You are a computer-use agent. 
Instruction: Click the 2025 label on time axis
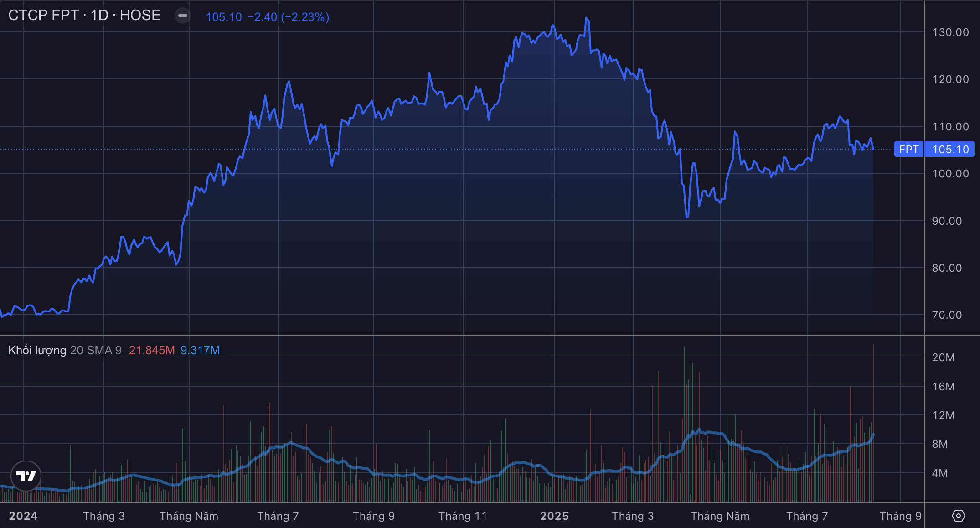coord(554,516)
